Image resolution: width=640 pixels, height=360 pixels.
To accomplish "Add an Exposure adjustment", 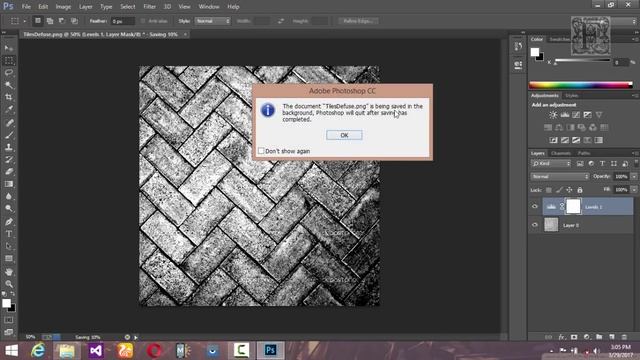I will (587, 115).
